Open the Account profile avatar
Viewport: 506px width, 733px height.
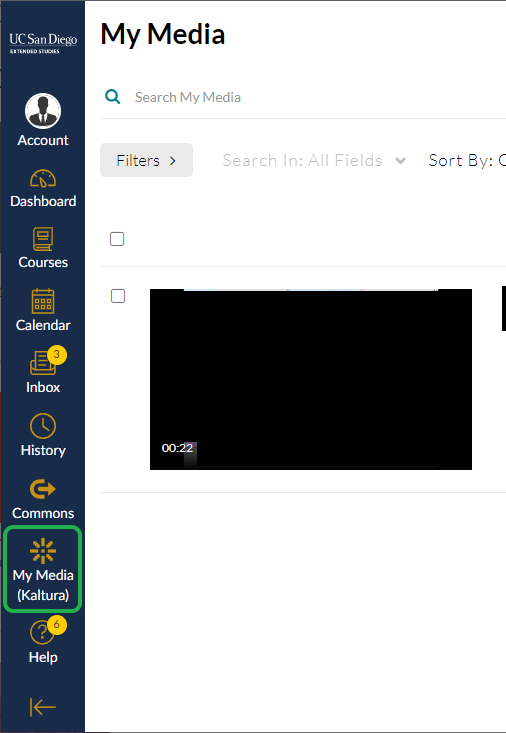(x=43, y=111)
